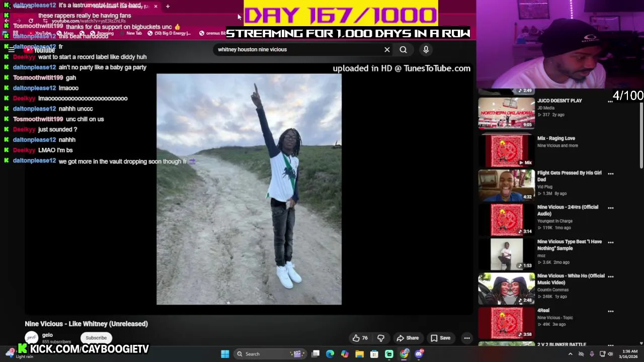This screenshot has width=644, height=362.
Task: Open the YouTube hamburger guide menu
Action: tap(11, 50)
